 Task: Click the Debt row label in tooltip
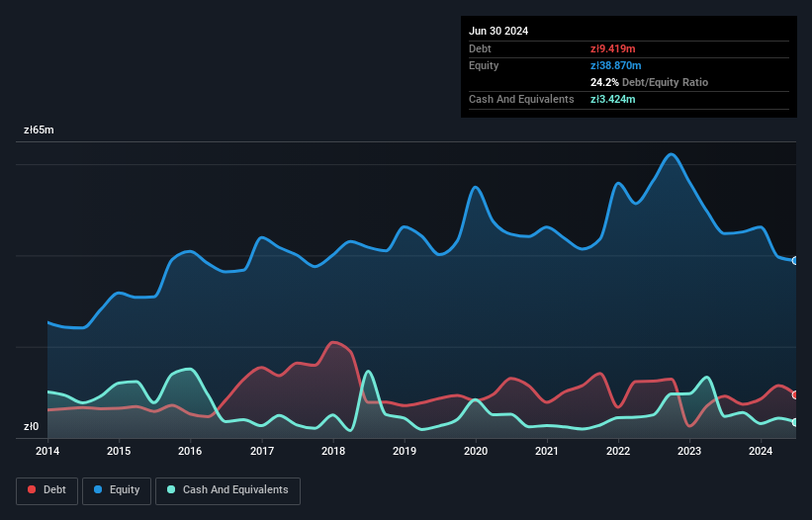480,48
